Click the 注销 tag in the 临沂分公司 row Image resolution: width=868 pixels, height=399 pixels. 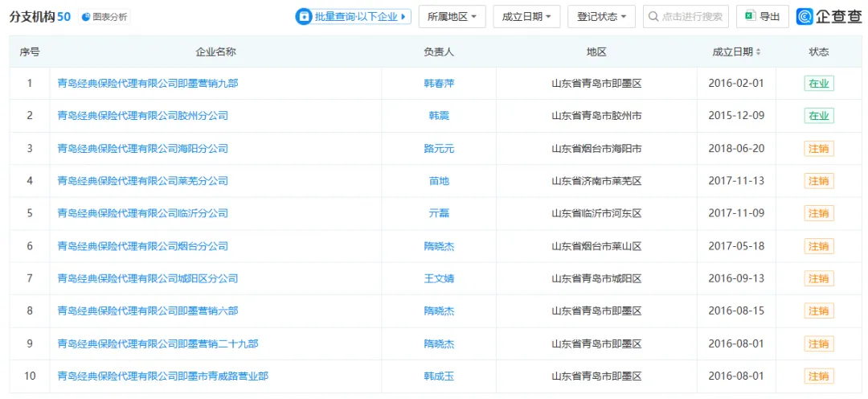(819, 213)
